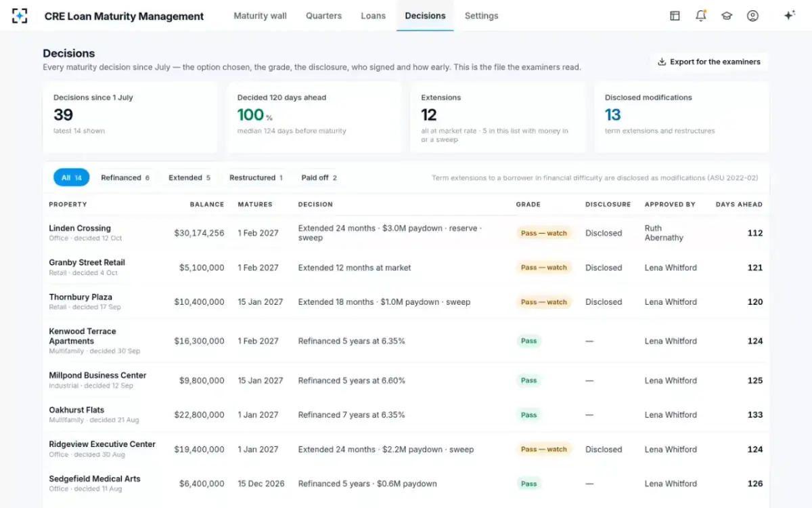Click Thornbury Plaza's Disclosed status
Screen dimensions: 812x508
[x=604, y=302]
